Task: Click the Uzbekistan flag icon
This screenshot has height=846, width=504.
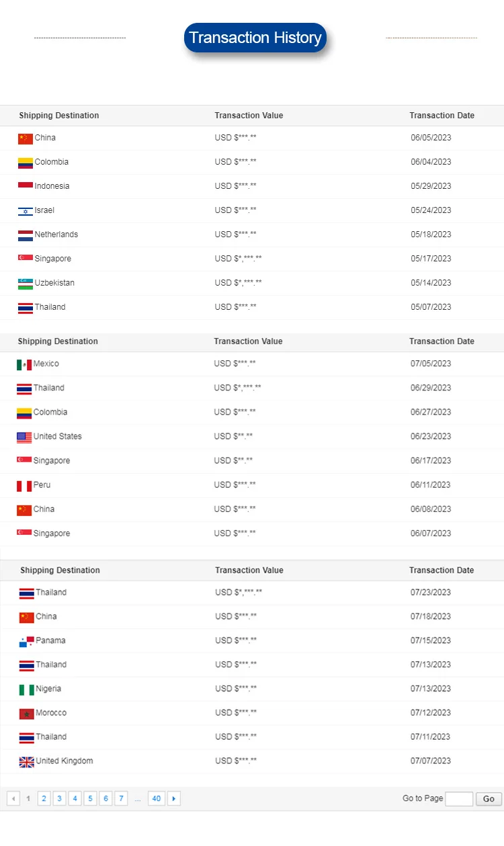Action: click(26, 284)
